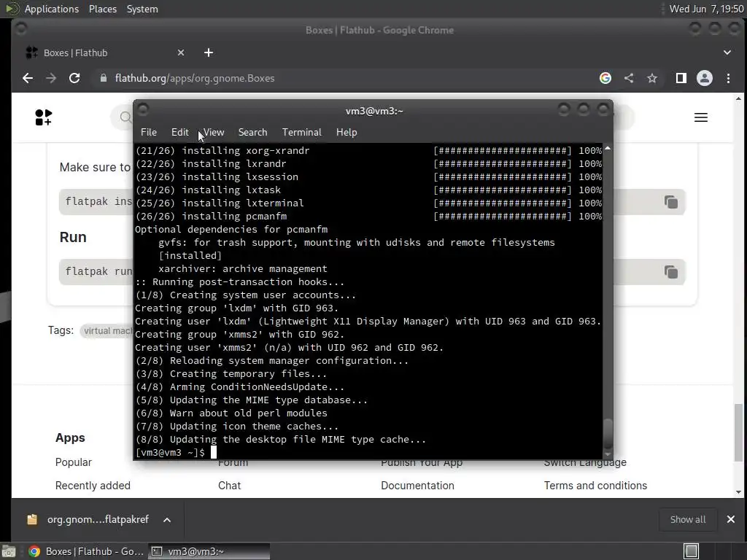Switch to vm3@vm3:~ taskbar entry

point(209,551)
